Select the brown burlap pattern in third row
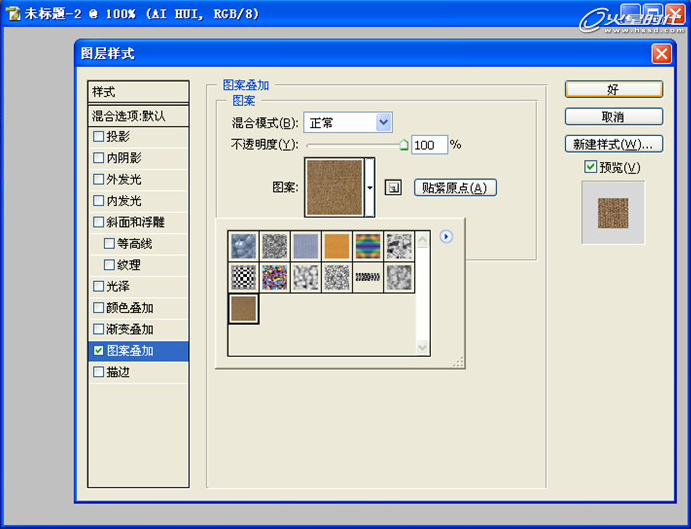The width and height of the screenshot is (691, 529). (244, 308)
